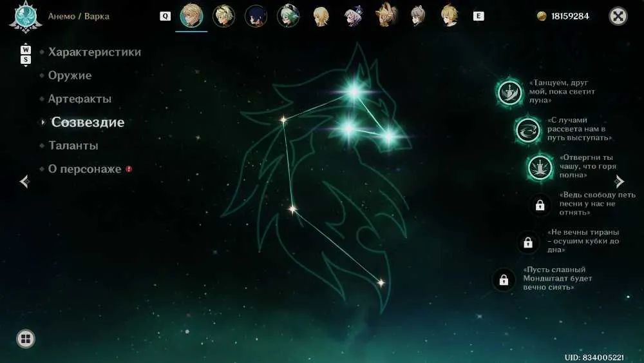Click the Q key previous-character button
Image resolution: width=644 pixels, height=363 pixels.
point(165,16)
